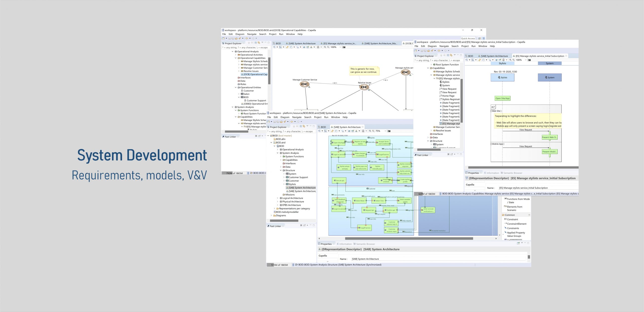644x312 pixels.
Task: Zoom in on the Manage stylists scenario diagram
Action: 510,60
